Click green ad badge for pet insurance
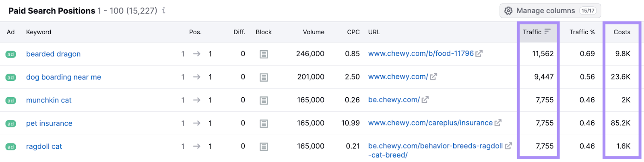This screenshot has height=162, width=644. pos(11,124)
